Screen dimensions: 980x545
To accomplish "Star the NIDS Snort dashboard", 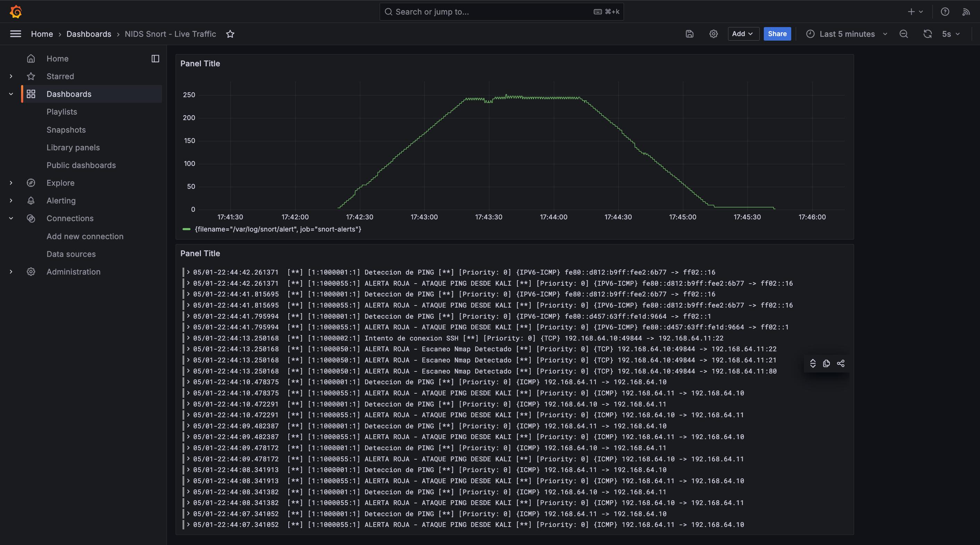I will 230,34.
